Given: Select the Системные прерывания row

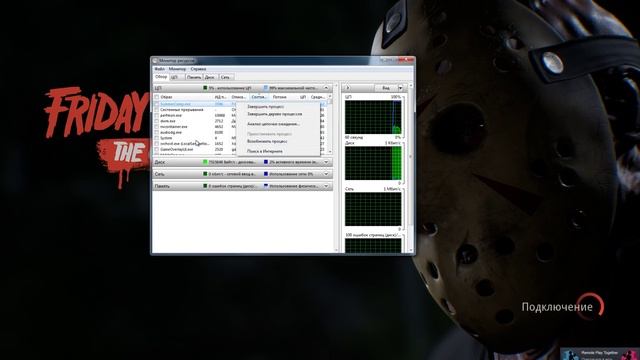Looking at the screenshot, I should click(x=195, y=110).
